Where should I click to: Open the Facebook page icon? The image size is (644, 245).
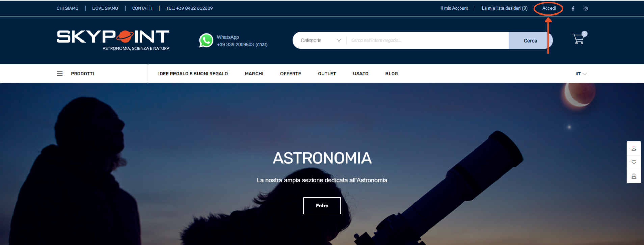573,9
